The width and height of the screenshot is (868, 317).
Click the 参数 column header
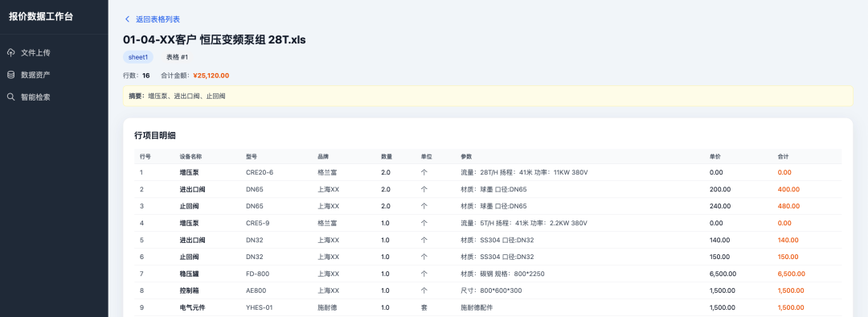(x=466, y=157)
